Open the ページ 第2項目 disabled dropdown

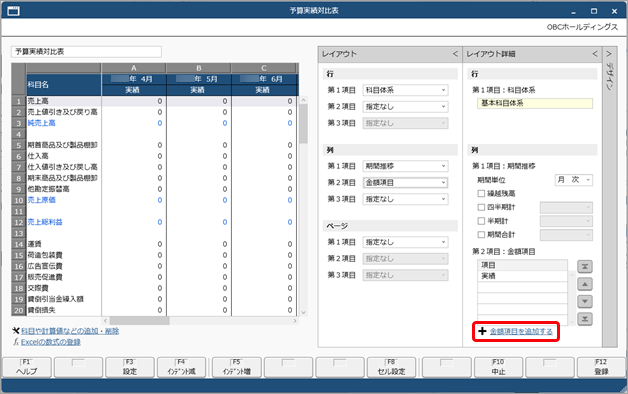pyautogui.click(x=405, y=259)
